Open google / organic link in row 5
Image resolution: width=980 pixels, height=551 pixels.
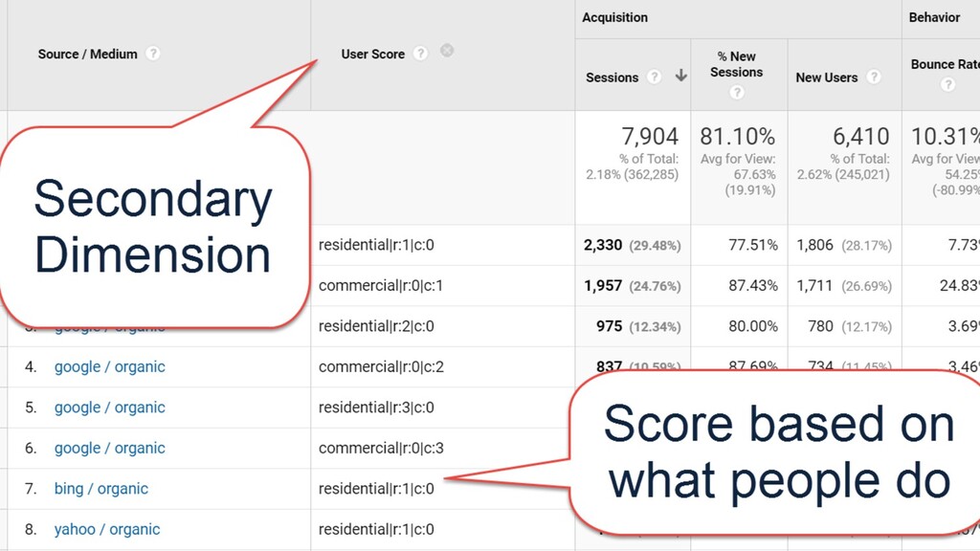pyautogui.click(x=109, y=408)
